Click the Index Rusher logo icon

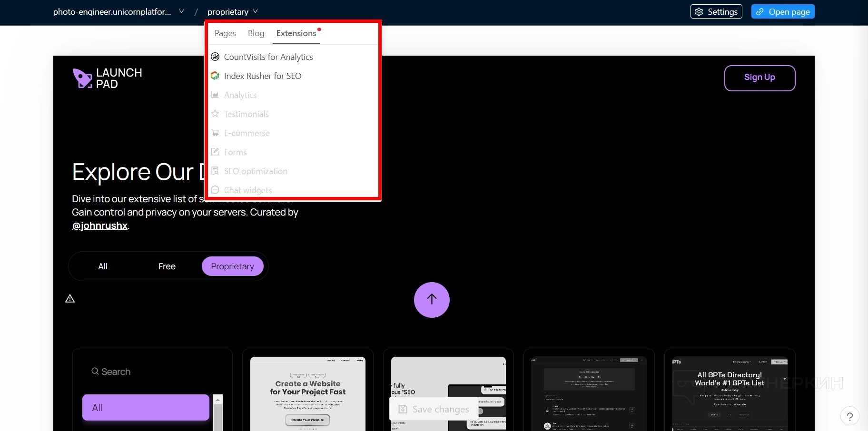pyautogui.click(x=215, y=76)
